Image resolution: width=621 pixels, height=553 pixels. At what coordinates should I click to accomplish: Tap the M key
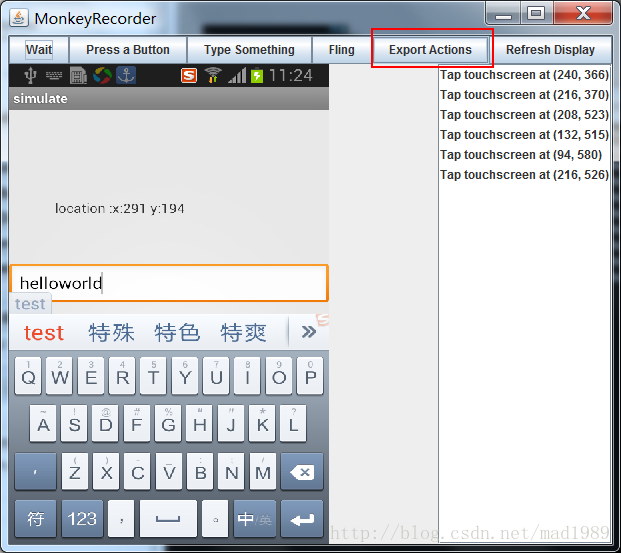point(263,471)
